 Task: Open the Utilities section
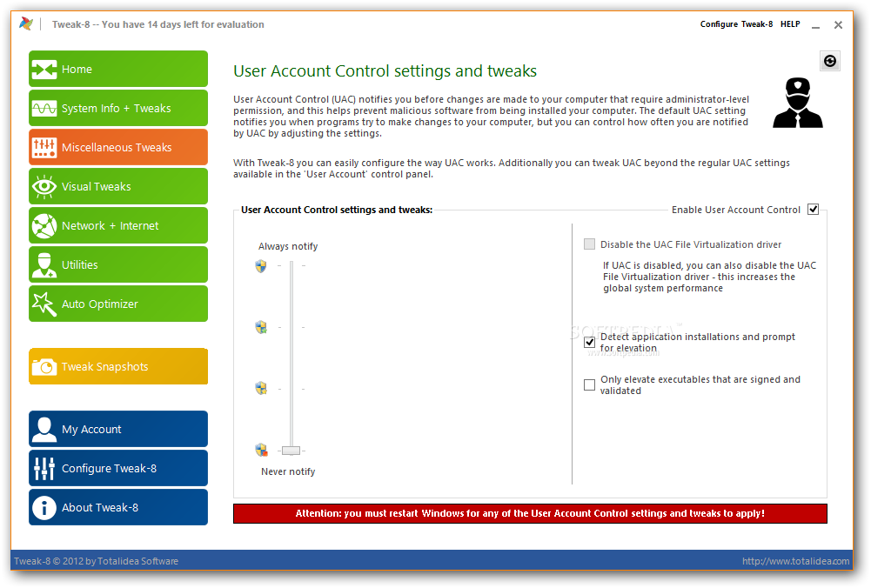(118, 264)
